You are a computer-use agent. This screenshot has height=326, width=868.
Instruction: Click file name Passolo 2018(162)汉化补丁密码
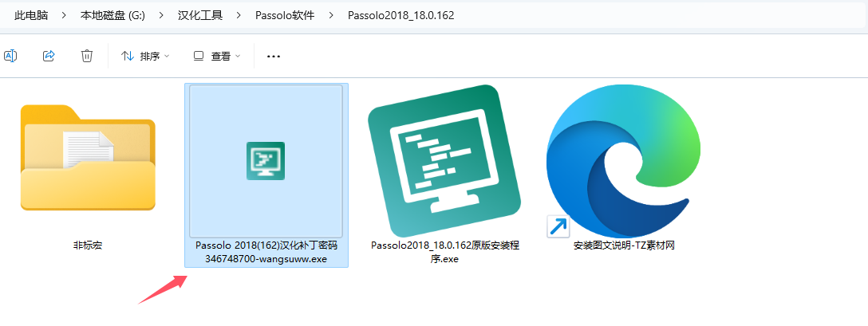266,252
